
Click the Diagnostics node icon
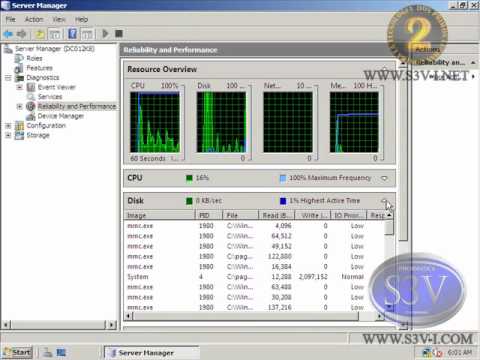click(20, 78)
